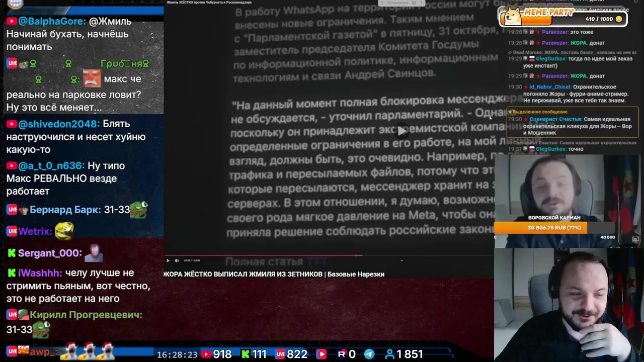Click the LIVE viewer count icon showing 822
This screenshot has height=362, width=644.
pyautogui.click(x=280, y=354)
